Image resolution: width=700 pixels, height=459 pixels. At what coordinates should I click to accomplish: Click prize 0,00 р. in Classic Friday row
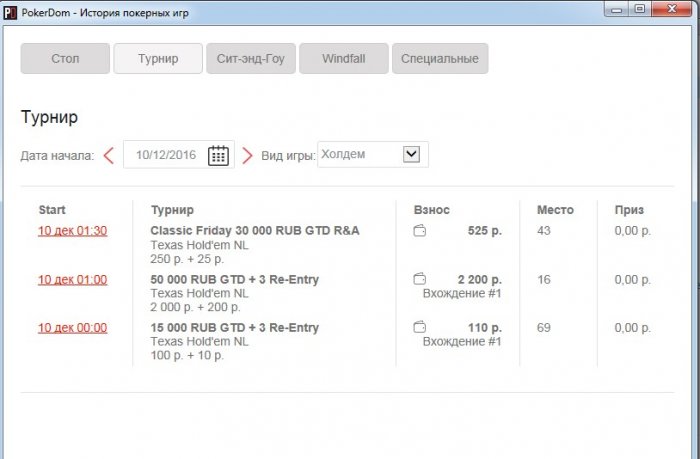[633, 231]
